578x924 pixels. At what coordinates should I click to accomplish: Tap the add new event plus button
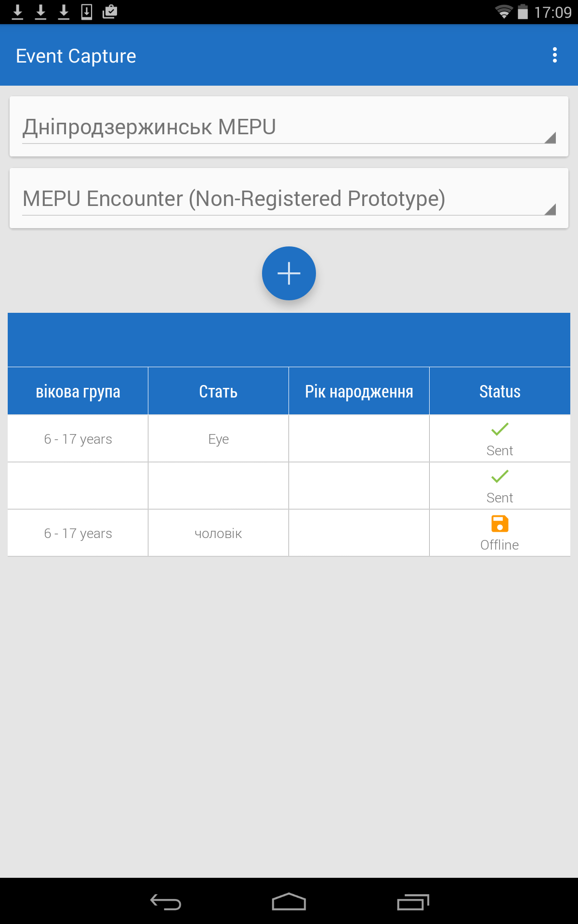(x=289, y=273)
